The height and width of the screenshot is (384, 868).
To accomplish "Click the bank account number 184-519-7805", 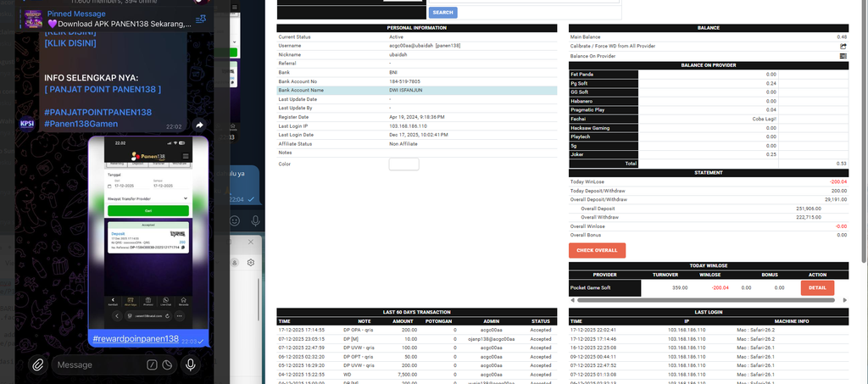I will [x=404, y=81].
